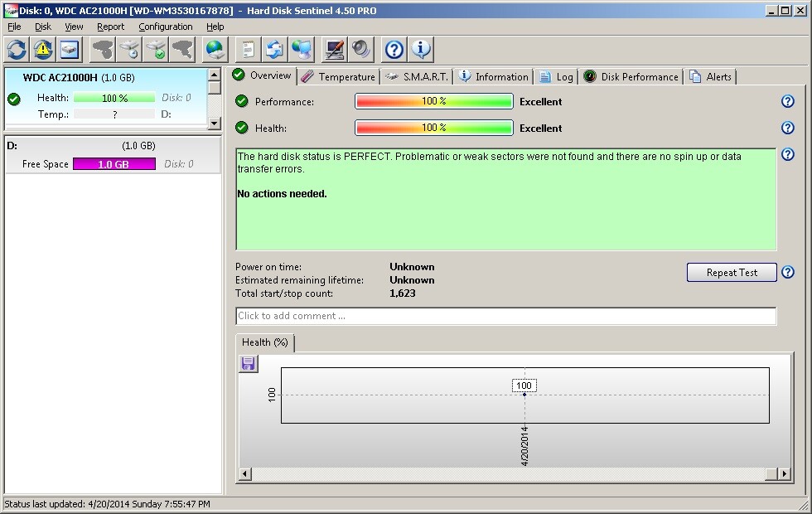812x514 pixels.
Task: Click the blue refresh arrows toolbar icon
Action: pyautogui.click(x=17, y=50)
